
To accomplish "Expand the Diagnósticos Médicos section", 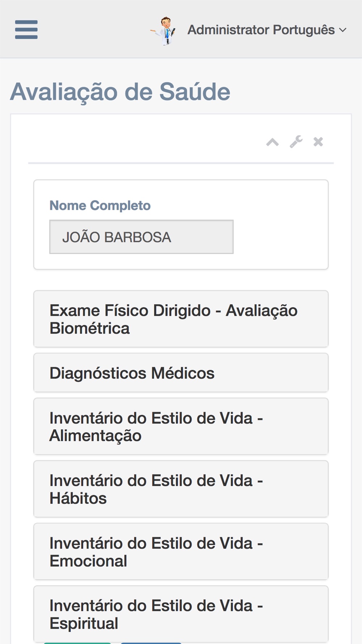I will click(181, 373).
